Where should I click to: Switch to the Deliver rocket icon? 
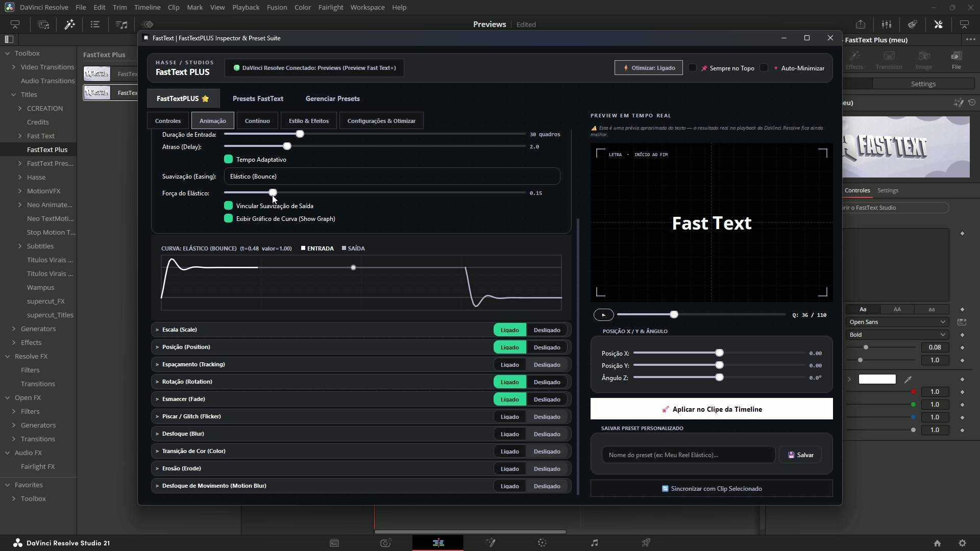pyautogui.click(x=646, y=543)
